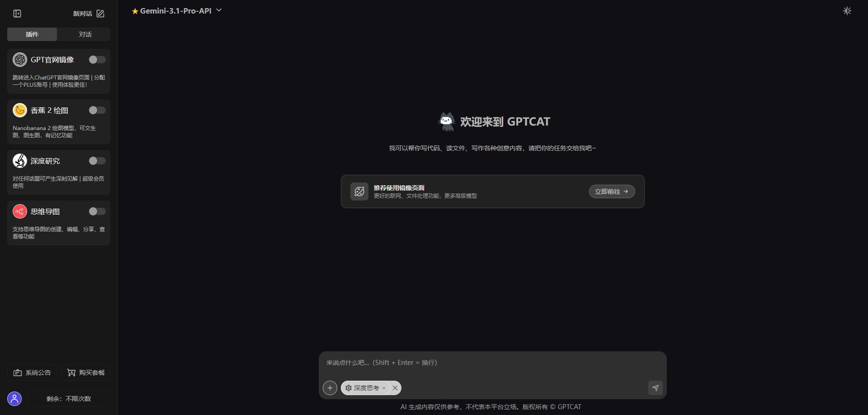
Task: Focus the 来说点什么吧 message input
Action: (492, 363)
